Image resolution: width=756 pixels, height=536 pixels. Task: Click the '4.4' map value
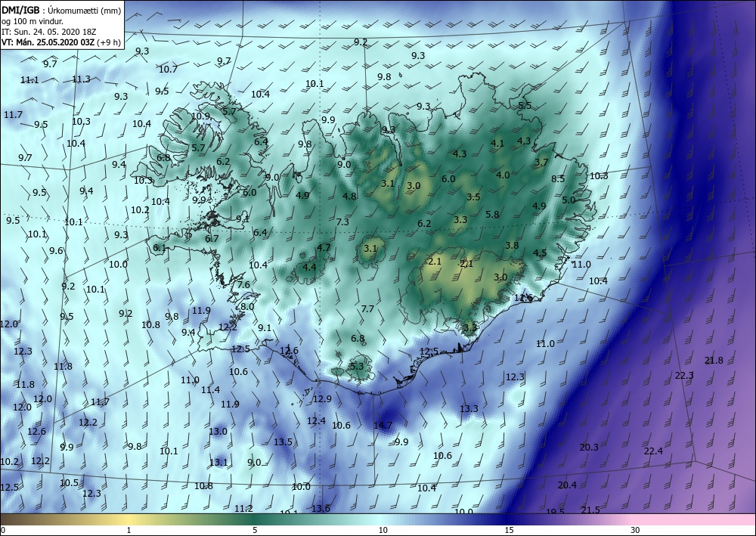click(309, 267)
